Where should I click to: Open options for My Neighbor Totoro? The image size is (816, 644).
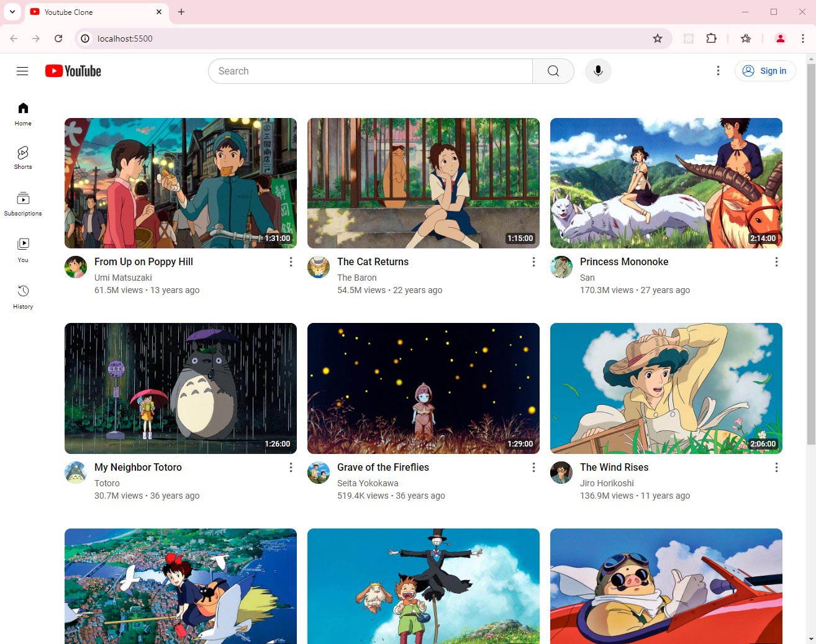coord(291,468)
